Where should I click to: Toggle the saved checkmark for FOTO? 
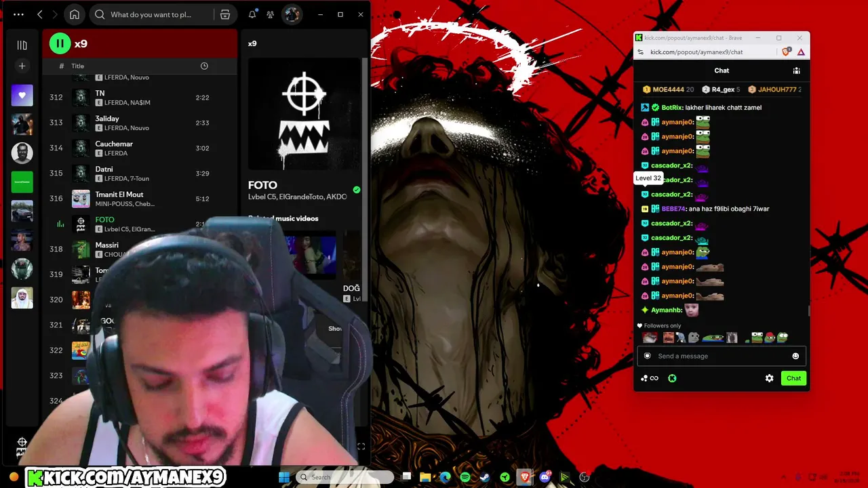click(357, 190)
